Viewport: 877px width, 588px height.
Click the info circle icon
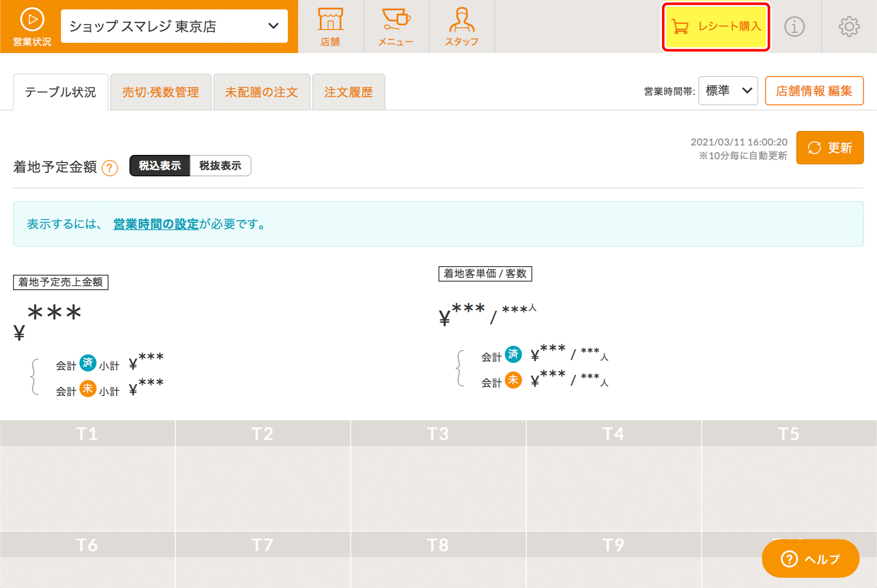pos(794,27)
